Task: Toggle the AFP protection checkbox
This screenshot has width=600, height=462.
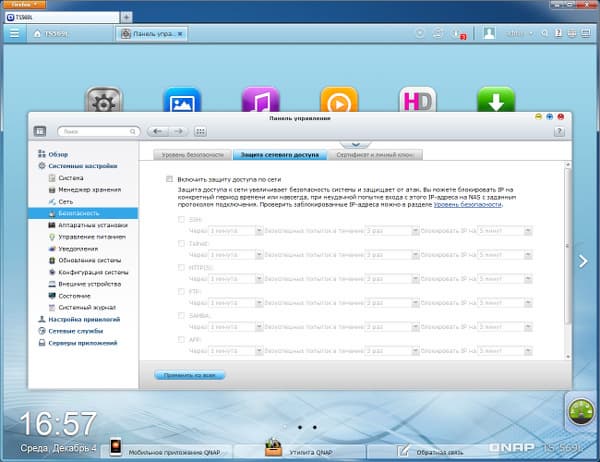Action: [x=181, y=340]
